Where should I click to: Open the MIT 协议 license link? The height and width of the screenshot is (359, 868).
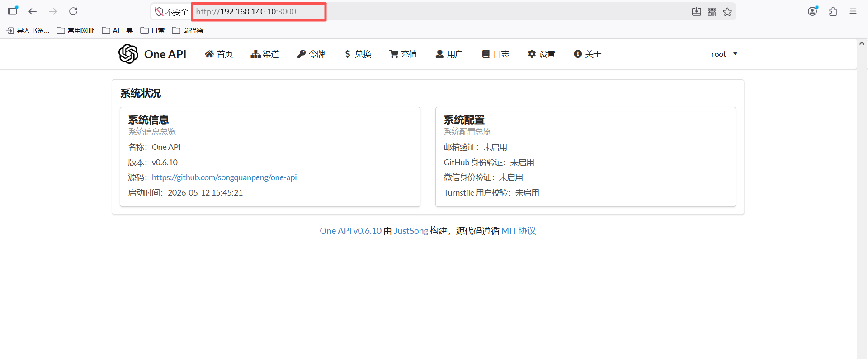click(519, 231)
